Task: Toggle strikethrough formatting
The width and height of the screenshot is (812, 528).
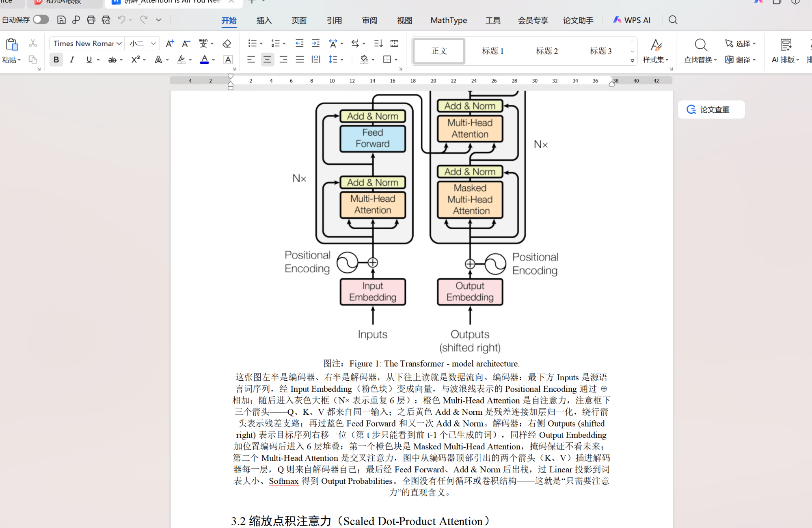Action: pos(112,60)
